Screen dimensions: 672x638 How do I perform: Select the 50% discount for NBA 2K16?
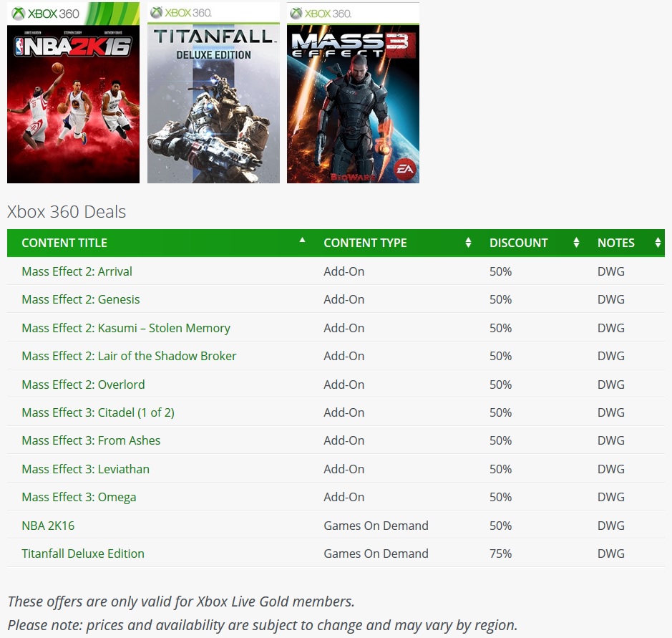point(500,526)
